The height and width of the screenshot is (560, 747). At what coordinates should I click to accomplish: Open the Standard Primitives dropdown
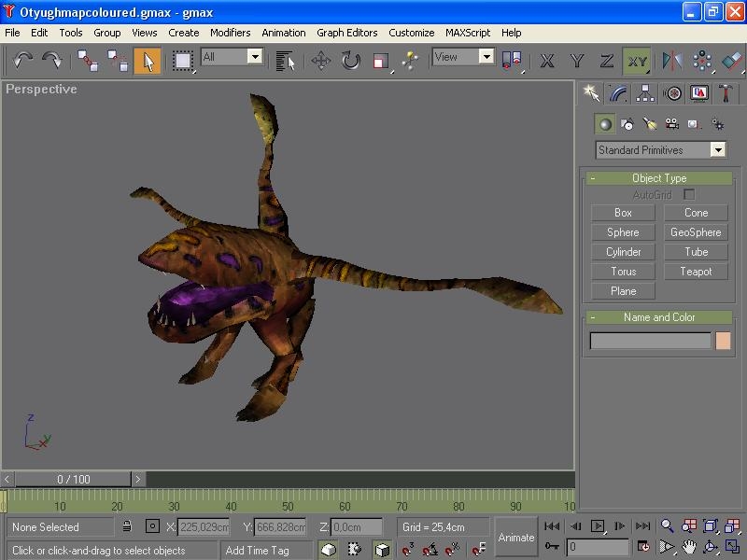(x=717, y=150)
